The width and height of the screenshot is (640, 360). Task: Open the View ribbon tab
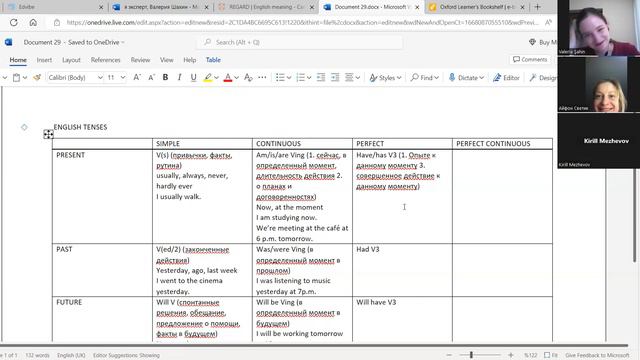tap(167, 60)
